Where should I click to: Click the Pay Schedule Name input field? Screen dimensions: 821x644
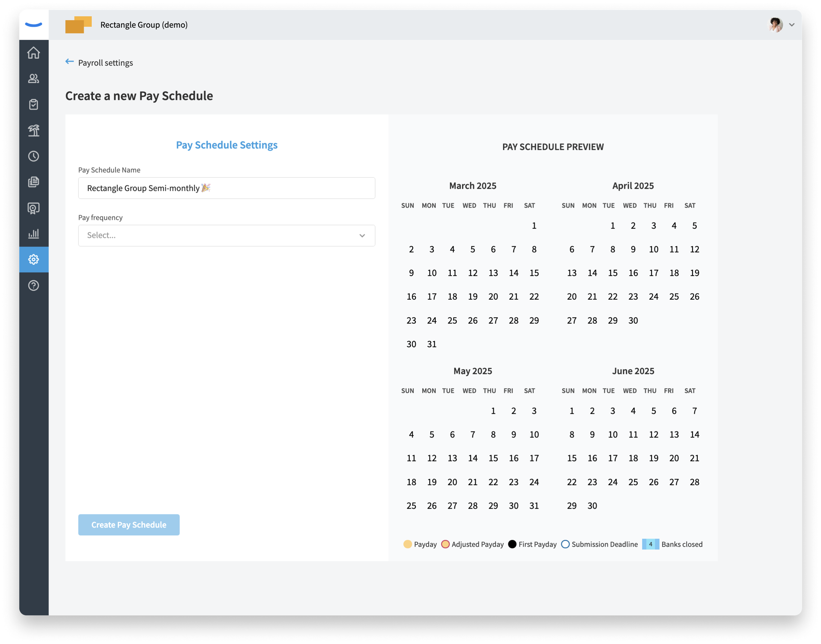[x=227, y=188]
